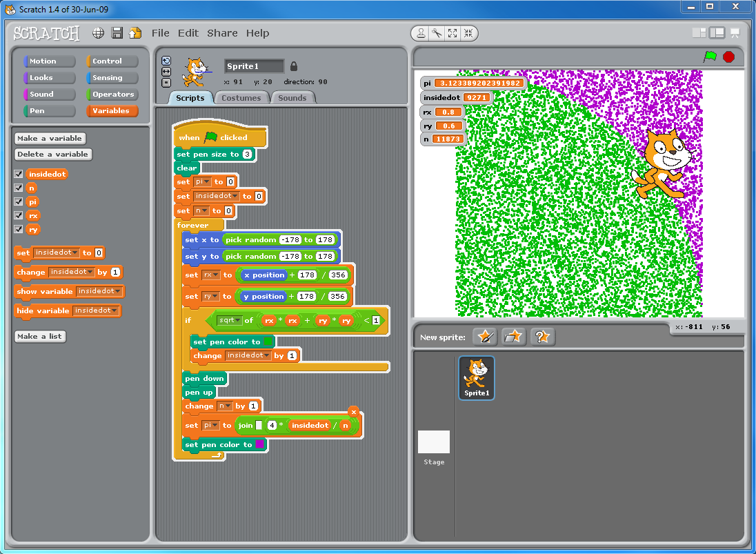
Task: Paint a new sprite with star brush icon
Action: pos(485,337)
